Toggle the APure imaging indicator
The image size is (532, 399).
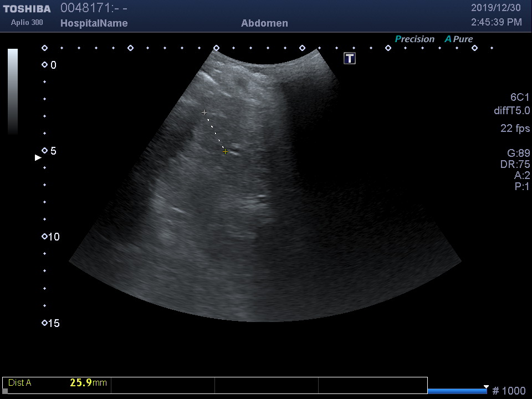[x=459, y=39]
